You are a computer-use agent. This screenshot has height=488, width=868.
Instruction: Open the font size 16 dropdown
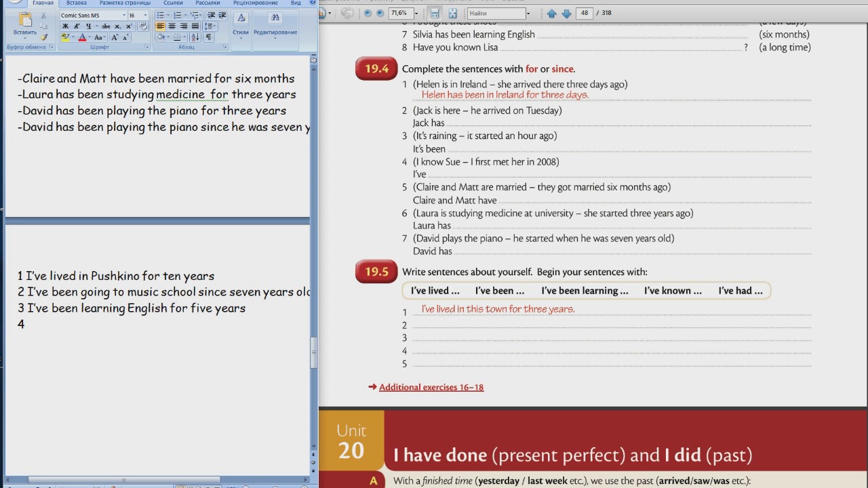(x=145, y=16)
